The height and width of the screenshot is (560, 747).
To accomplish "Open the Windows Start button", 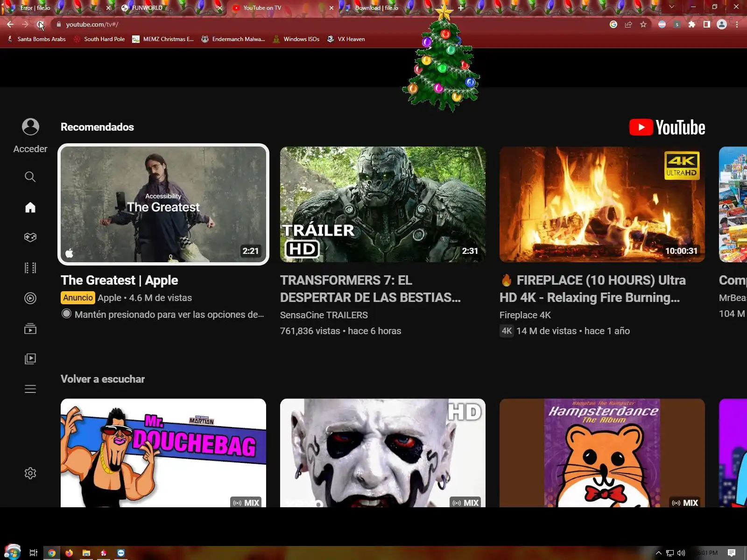I will click(12, 553).
